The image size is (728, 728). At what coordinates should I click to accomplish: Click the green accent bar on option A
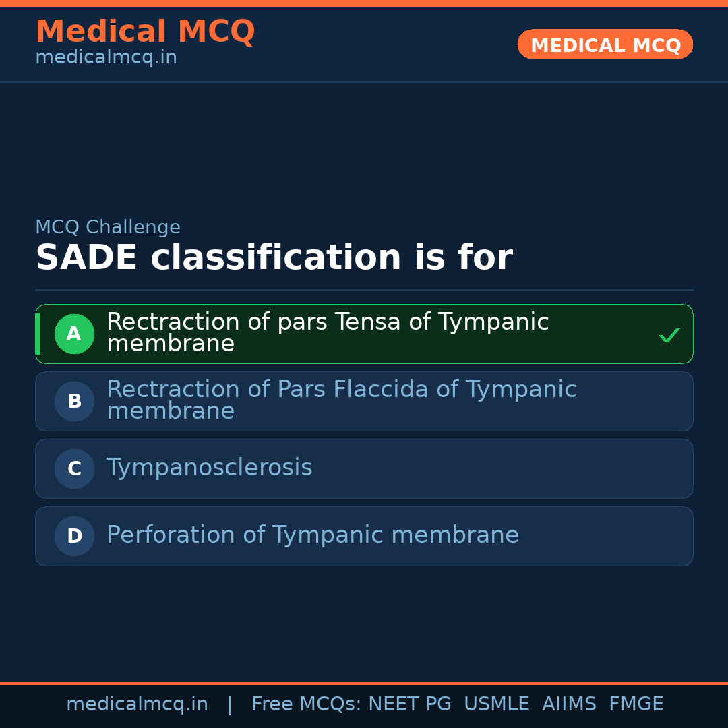pyautogui.click(x=38, y=334)
